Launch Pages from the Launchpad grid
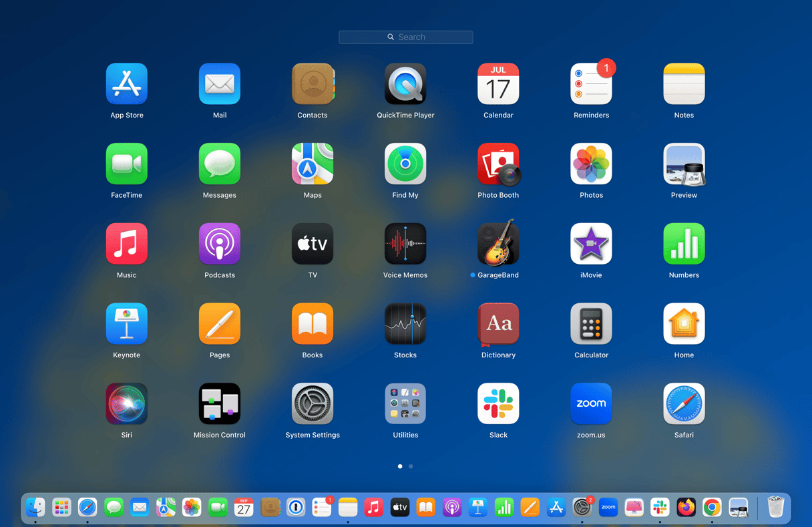The width and height of the screenshot is (812, 527). click(219, 324)
